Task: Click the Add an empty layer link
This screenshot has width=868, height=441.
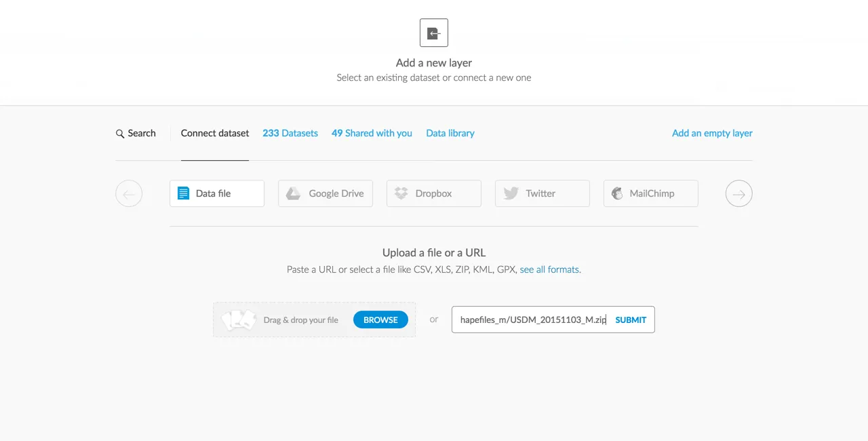Action: point(712,133)
